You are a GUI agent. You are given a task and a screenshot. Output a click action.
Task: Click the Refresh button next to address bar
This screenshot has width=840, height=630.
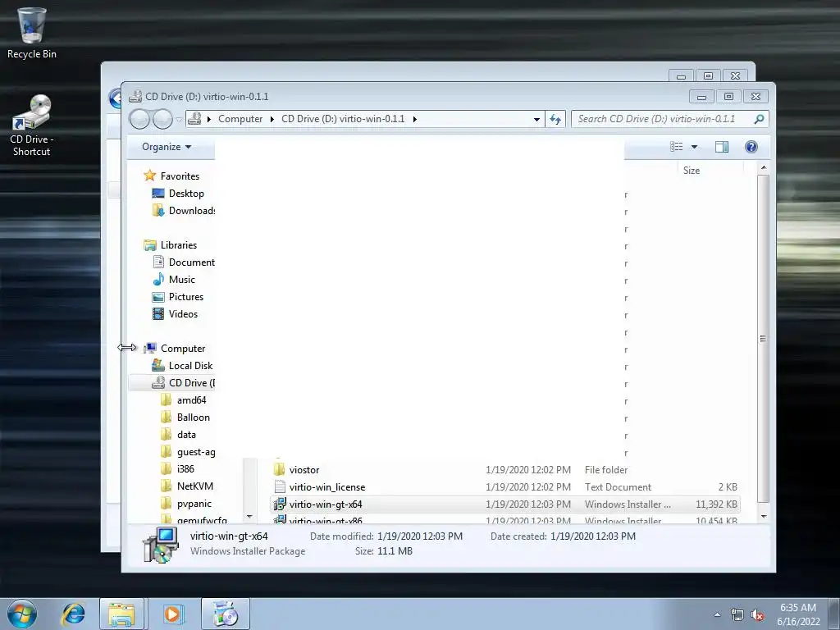pos(555,120)
